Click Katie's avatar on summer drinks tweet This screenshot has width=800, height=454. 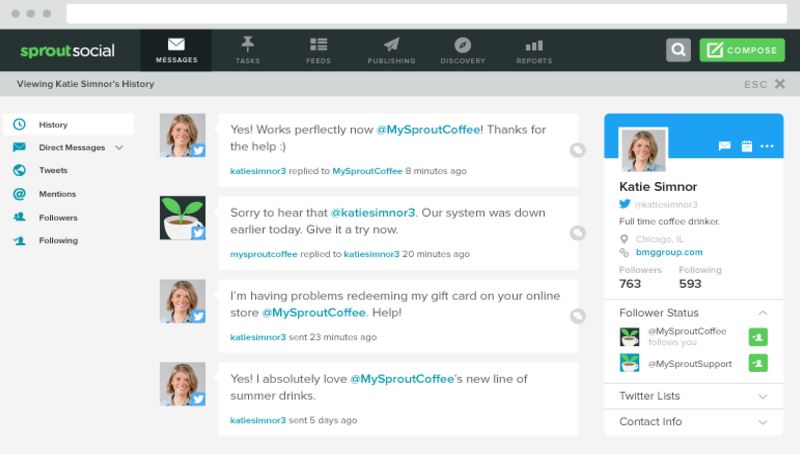click(x=183, y=384)
